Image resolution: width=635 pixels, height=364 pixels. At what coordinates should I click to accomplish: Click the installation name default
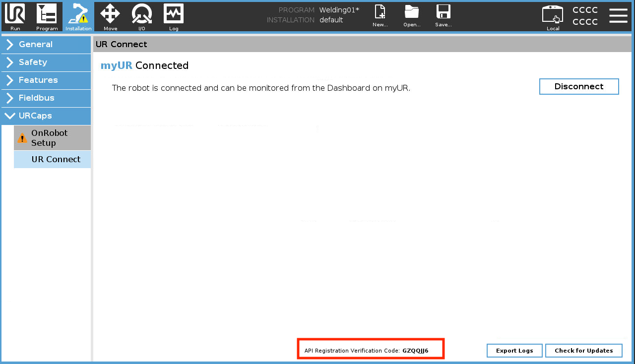(x=331, y=20)
